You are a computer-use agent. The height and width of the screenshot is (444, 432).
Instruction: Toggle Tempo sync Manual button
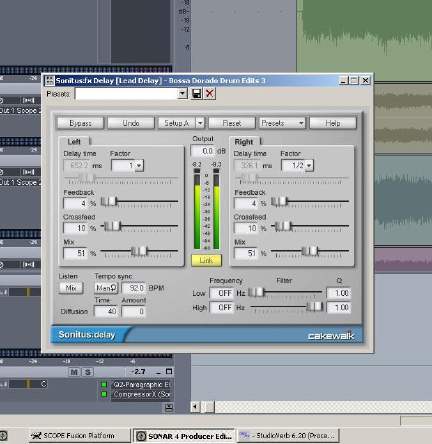click(106, 288)
